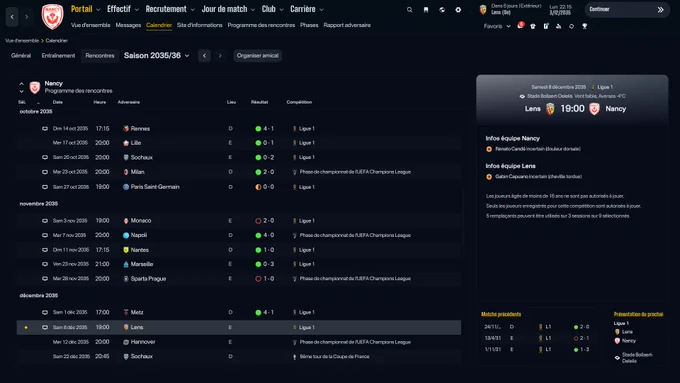Click TV broadcast icon on Rennes row
This screenshot has height=383, width=680.
click(45, 128)
